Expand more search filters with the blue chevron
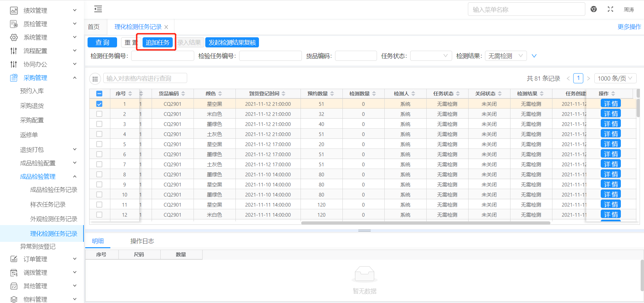Image resolution: width=644 pixels, height=303 pixels. tap(534, 56)
